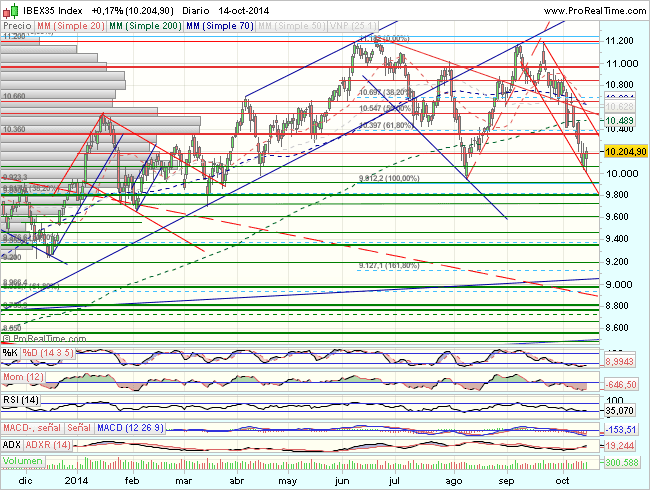
Task: Click the Fibonacci label 10.697 (38,20%)
Action: point(386,92)
